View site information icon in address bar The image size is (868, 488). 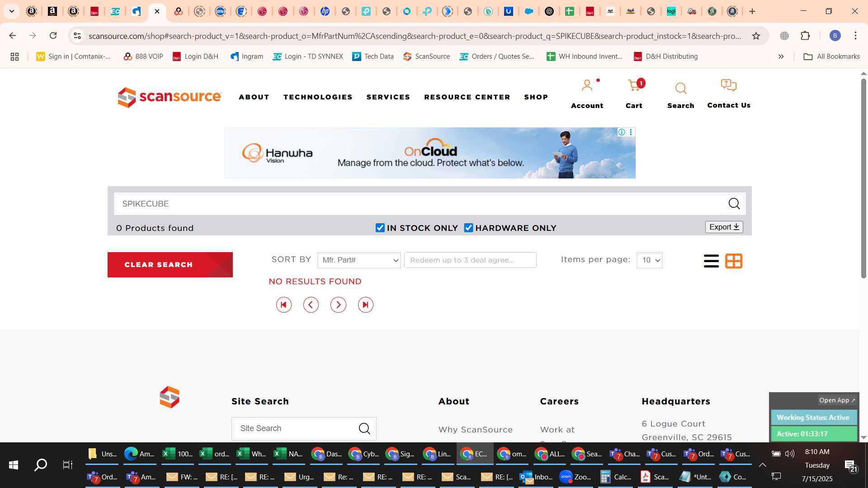(x=77, y=36)
